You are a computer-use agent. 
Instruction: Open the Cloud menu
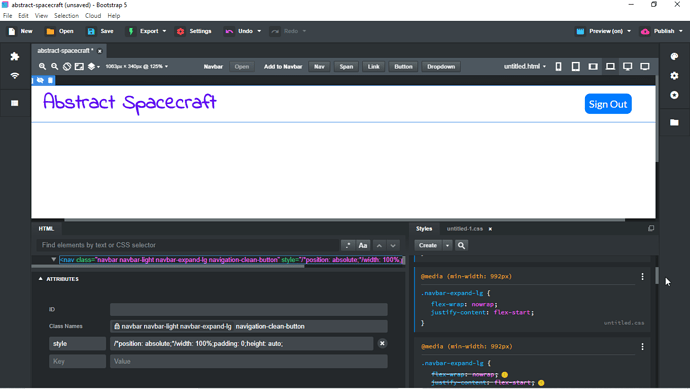tap(93, 16)
